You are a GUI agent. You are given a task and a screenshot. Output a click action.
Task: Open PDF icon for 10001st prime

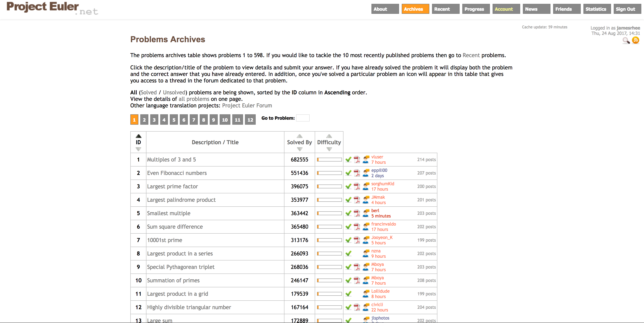pos(357,240)
